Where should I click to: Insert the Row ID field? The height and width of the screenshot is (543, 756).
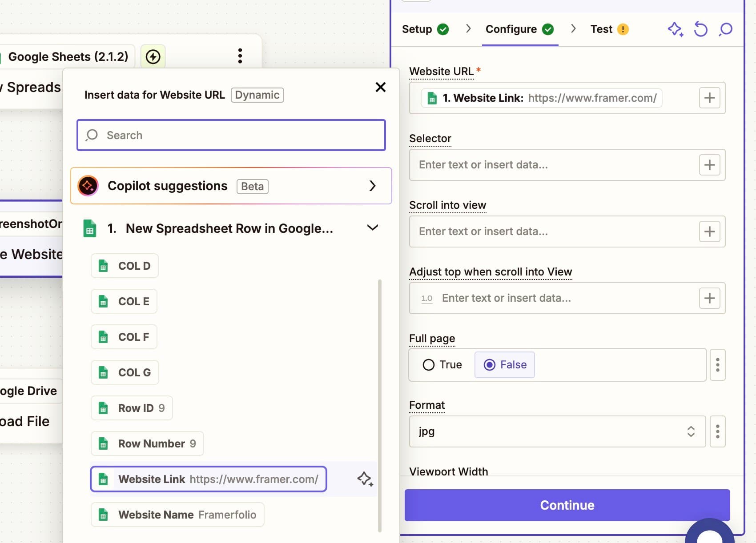coord(132,408)
